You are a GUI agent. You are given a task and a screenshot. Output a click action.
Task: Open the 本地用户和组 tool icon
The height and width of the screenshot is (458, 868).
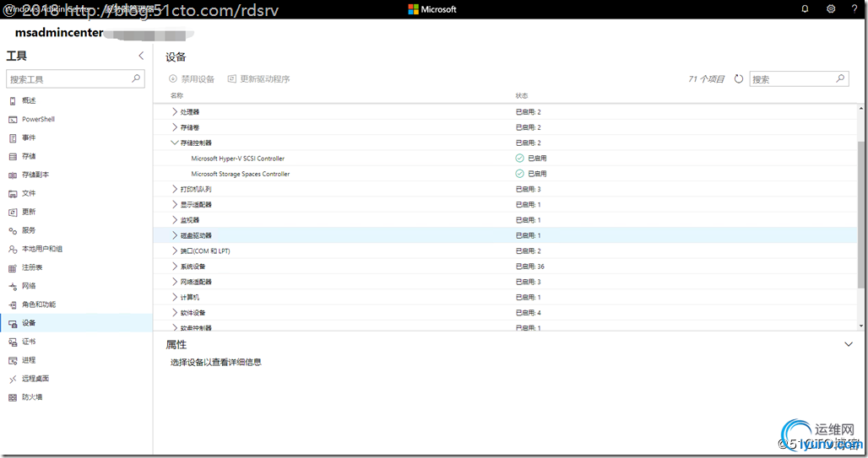coord(13,250)
